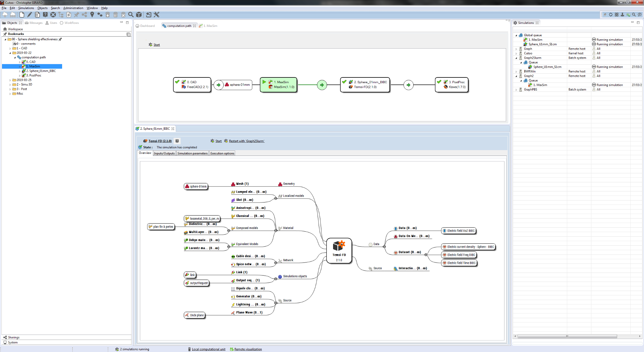Click Start link in the Sphere_01mm_BIBC panel

point(218,141)
